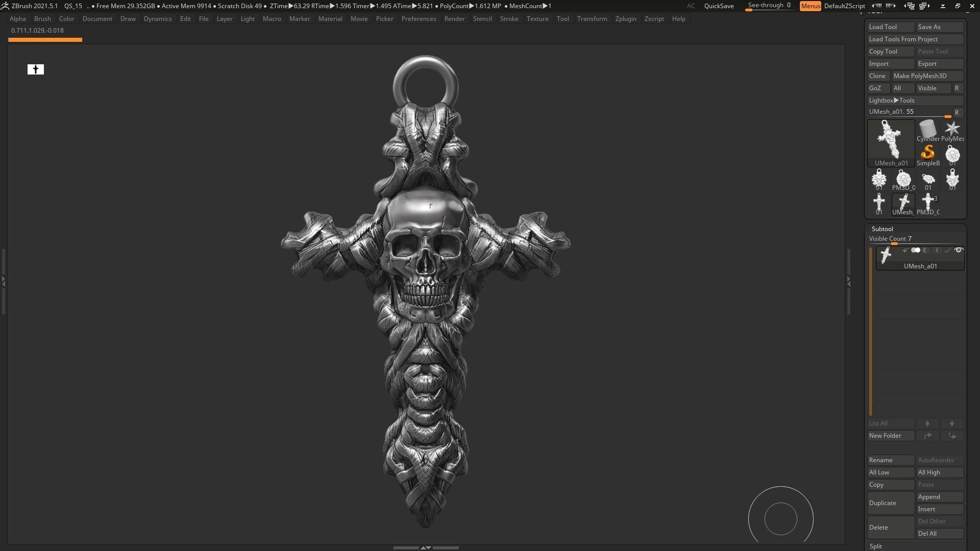Toggle the subtool subtraction boolean icon
Image resolution: width=980 pixels, height=551 pixels.
[926, 250]
